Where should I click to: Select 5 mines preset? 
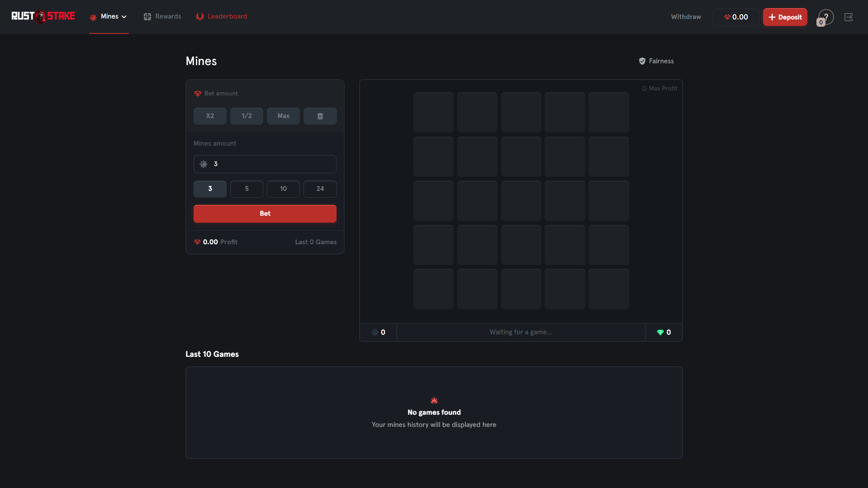247,189
